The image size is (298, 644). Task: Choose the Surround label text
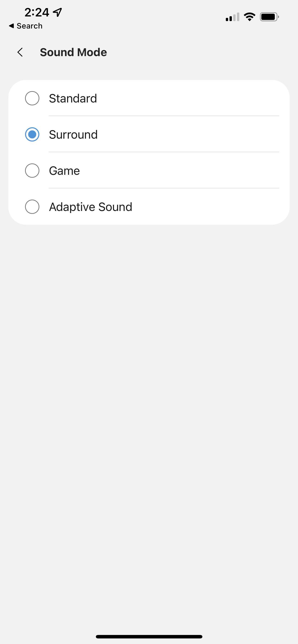click(73, 134)
